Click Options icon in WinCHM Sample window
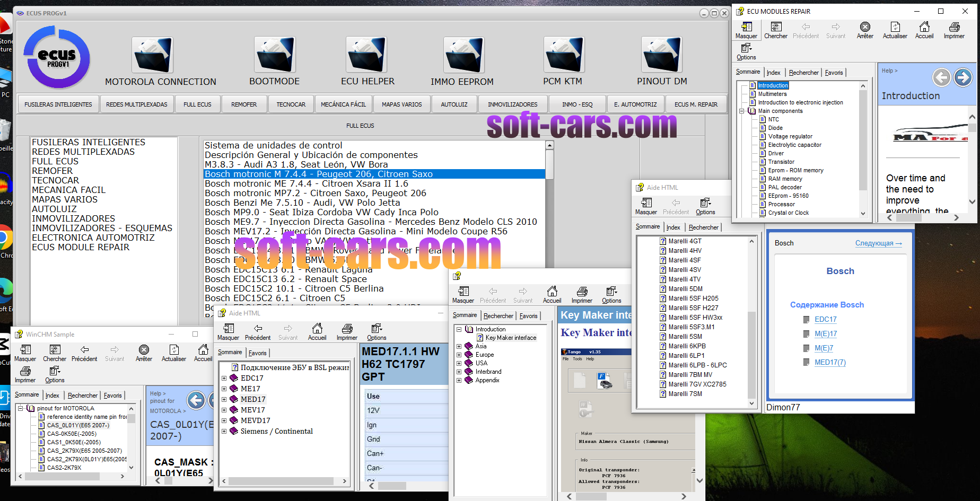The width and height of the screenshot is (980, 501). (55, 374)
